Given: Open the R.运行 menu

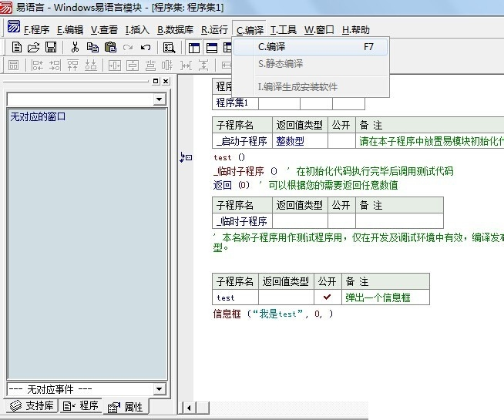Looking at the screenshot, I should pyautogui.click(x=214, y=30).
